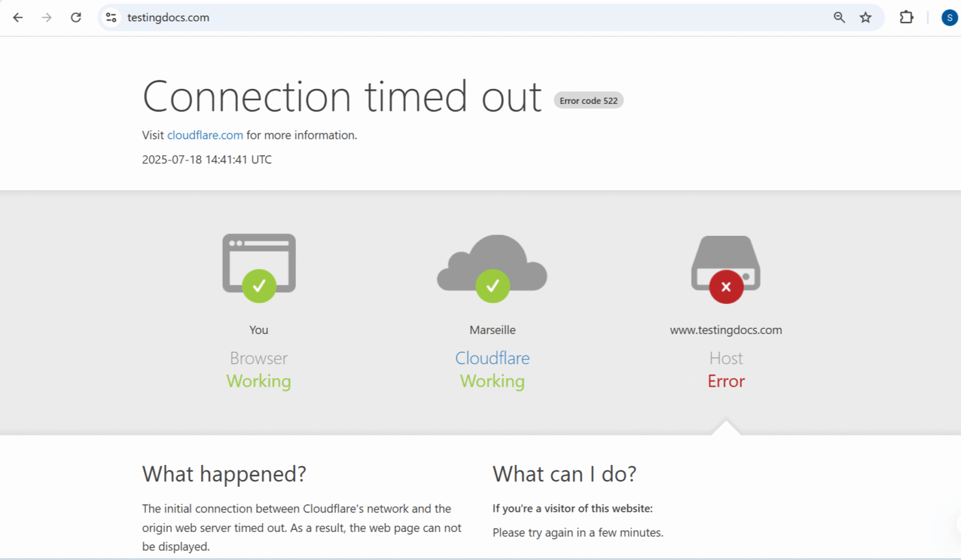The height and width of the screenshot is (560, 961).
Task: Select the What happened? heading
Action: tap(224, 474)
